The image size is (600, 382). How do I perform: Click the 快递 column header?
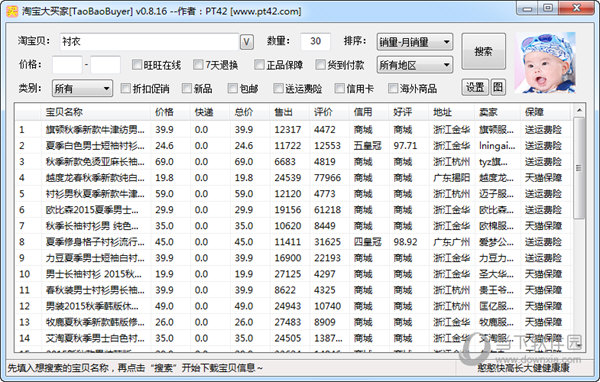pos(210,112)
